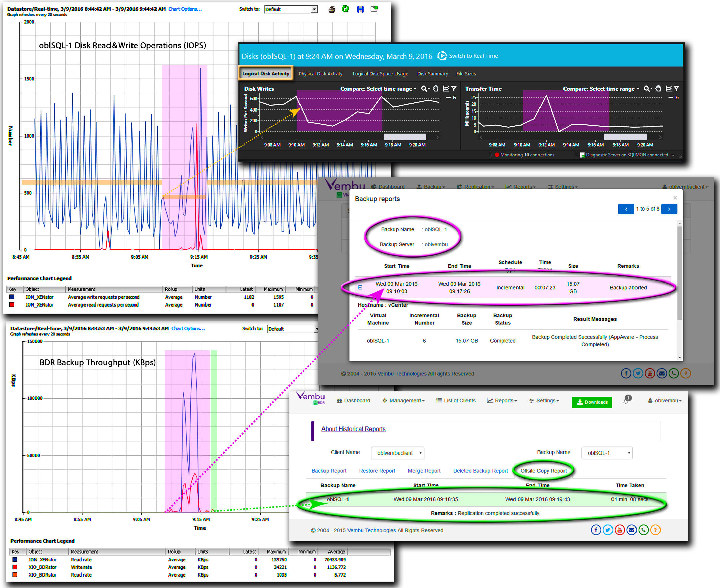
Task: Click the notification bell in Vembu BDR window
Action: click(626, 400)
